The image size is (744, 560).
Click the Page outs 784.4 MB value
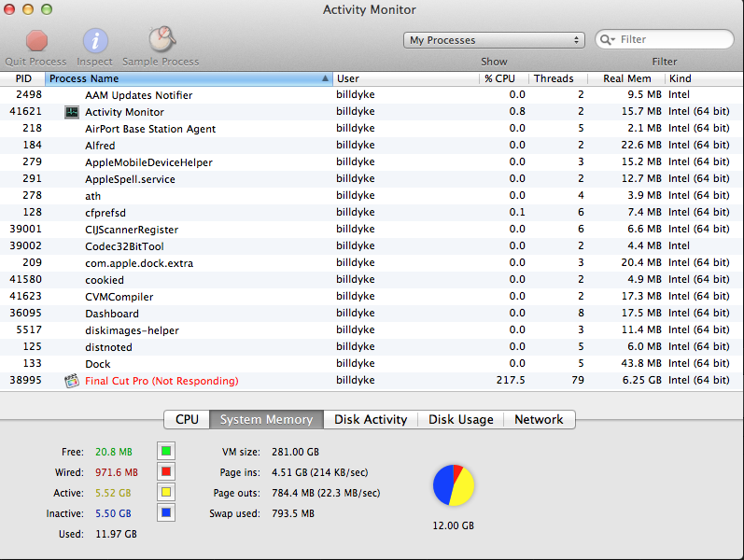pos(326,493)
